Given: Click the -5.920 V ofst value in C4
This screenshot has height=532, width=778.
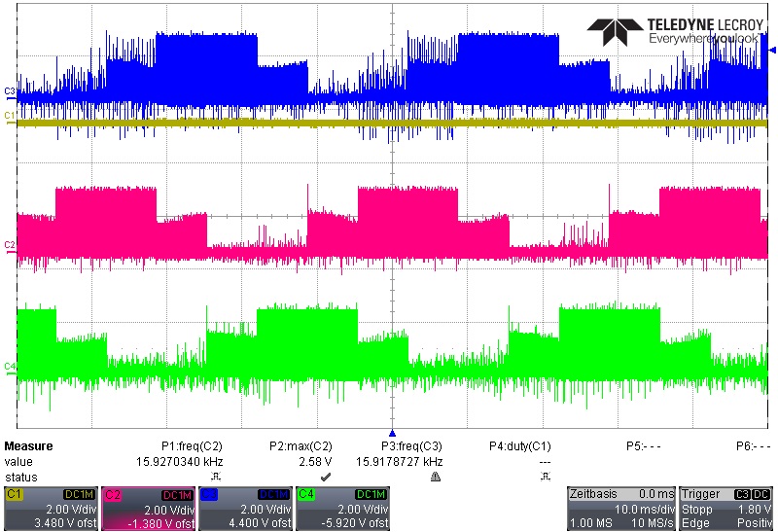Looking at the screenshot, I should coord(355,522).
